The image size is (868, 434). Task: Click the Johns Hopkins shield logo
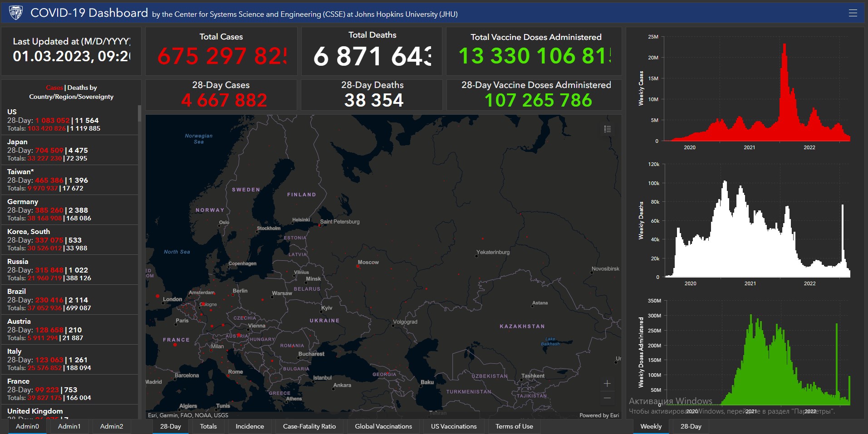(x=16, y=13)
